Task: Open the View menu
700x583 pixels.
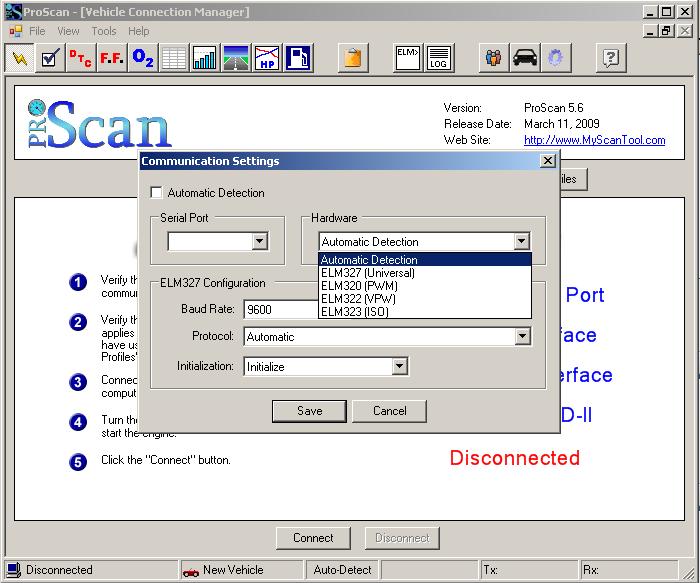Action: coord(68,31)
